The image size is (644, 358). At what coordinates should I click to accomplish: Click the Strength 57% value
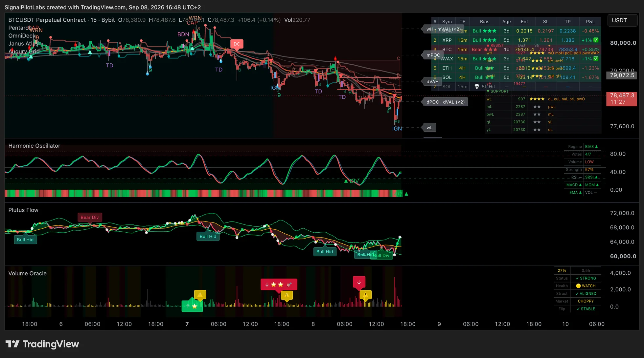(x=589, y=170)
